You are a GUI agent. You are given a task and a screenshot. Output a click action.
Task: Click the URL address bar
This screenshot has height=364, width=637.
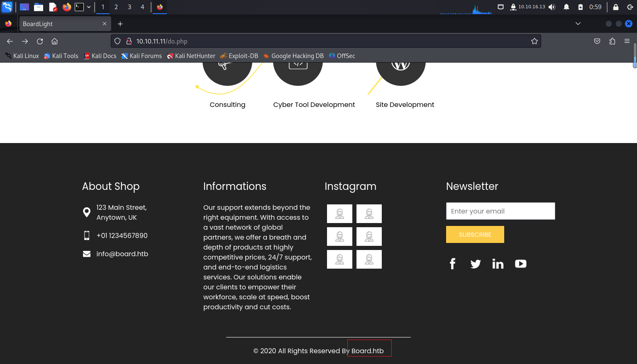click(x=326, y=41)
